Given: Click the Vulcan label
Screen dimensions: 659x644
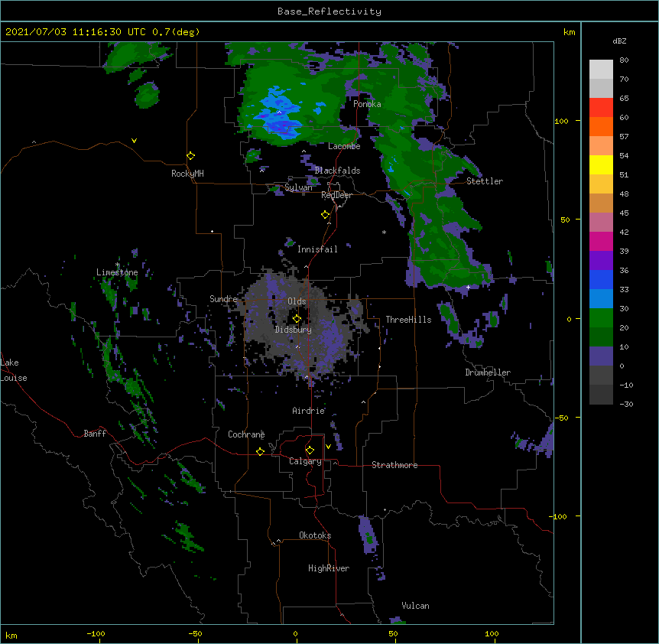Looking at the screenshot, I should click(415, 606).
